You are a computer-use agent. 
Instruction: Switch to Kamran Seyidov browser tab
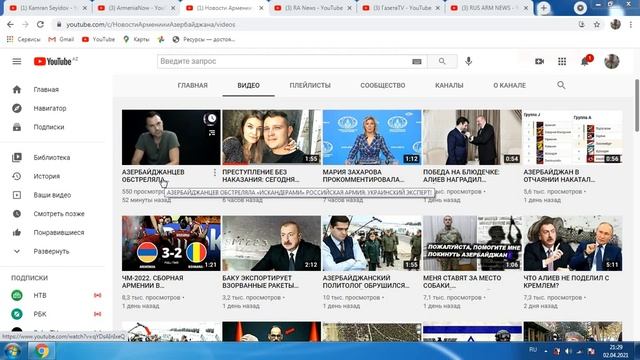click(x=47, y=8)
